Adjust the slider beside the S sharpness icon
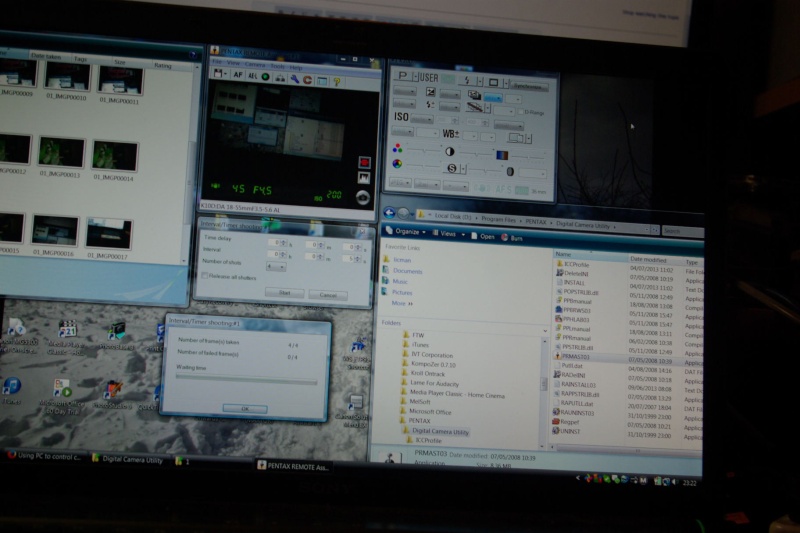The image size is (800, 533). 484,170
